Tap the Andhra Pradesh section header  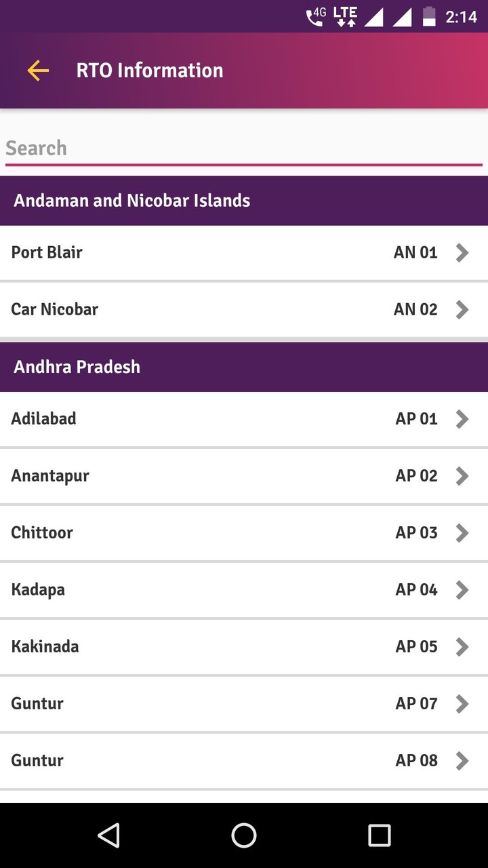[x=244, y=367]
